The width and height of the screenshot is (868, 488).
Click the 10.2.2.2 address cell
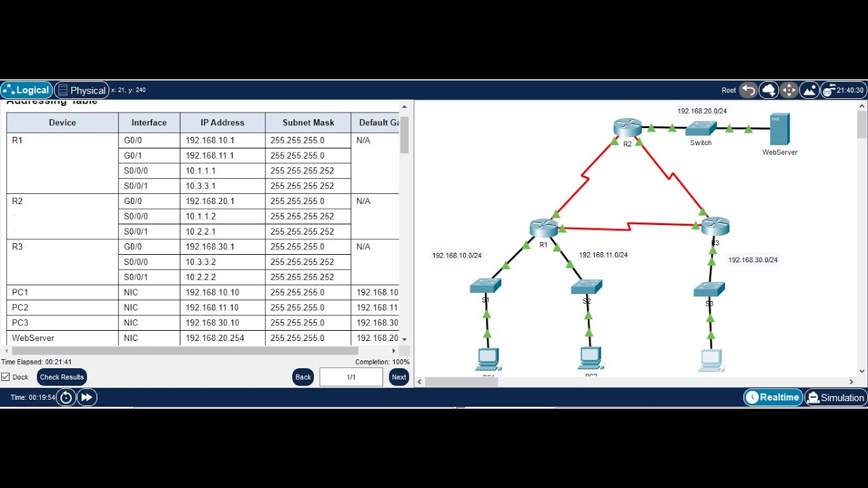tap(222, 277)
